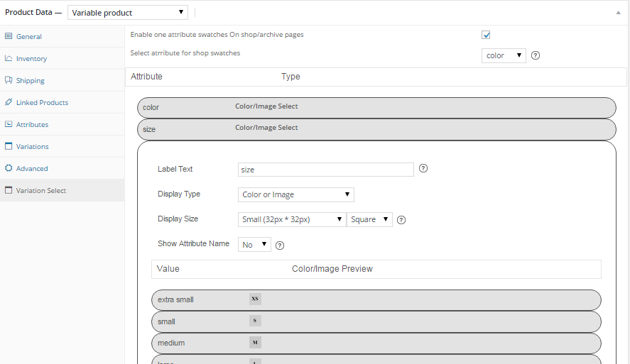The image size is (630, 364).
Task: Click the XS preview swatch
Action: click(255, 299)
